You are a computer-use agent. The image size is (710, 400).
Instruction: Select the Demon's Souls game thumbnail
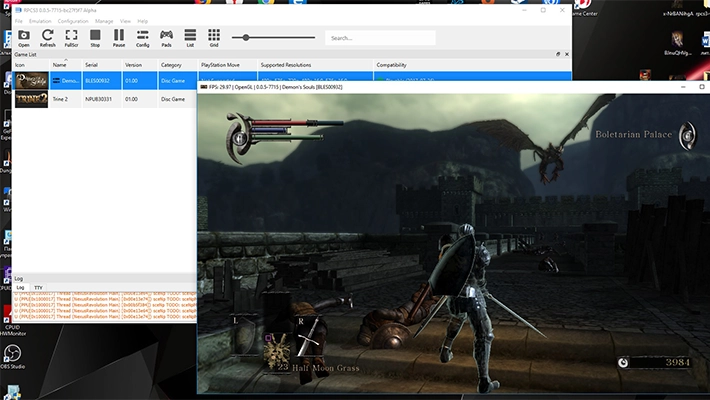pos(32,81)
